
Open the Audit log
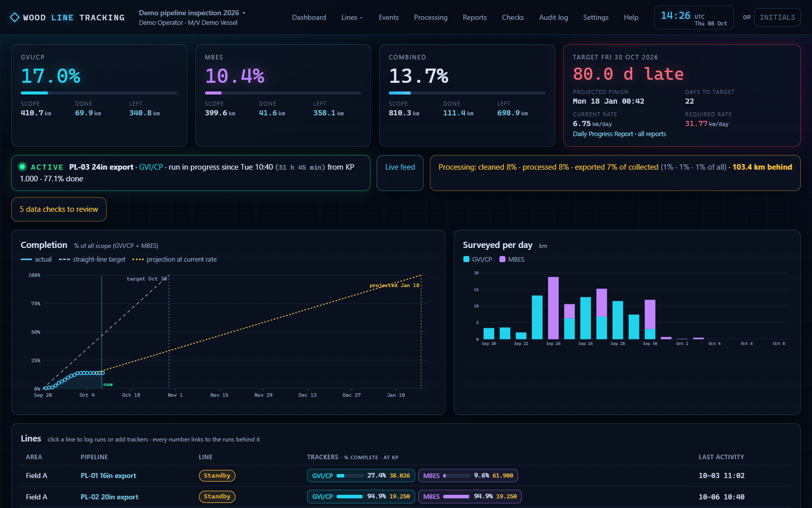[x=554, y=17]
